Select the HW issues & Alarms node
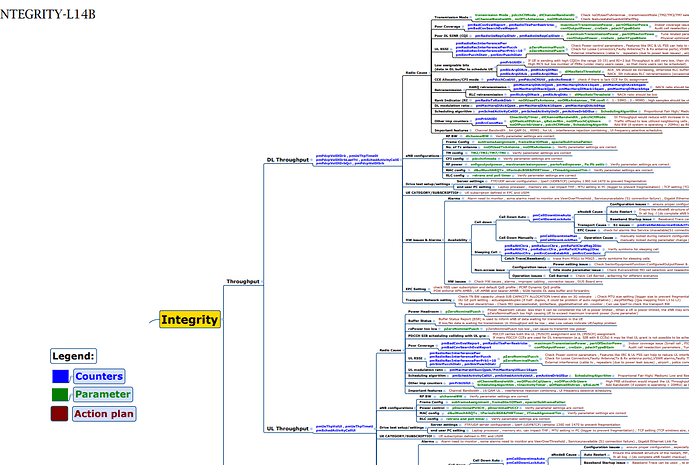This screenshot has height=465, width=689. pos(423,240)
